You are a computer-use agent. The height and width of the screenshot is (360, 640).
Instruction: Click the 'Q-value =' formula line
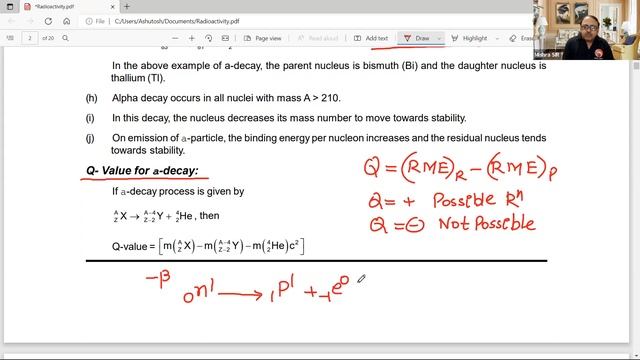click(208, 246)
